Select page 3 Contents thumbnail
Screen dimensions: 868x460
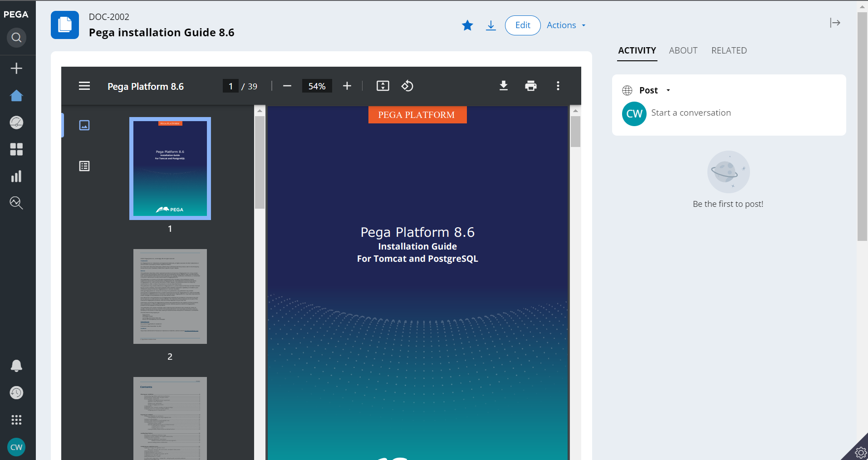170,418
